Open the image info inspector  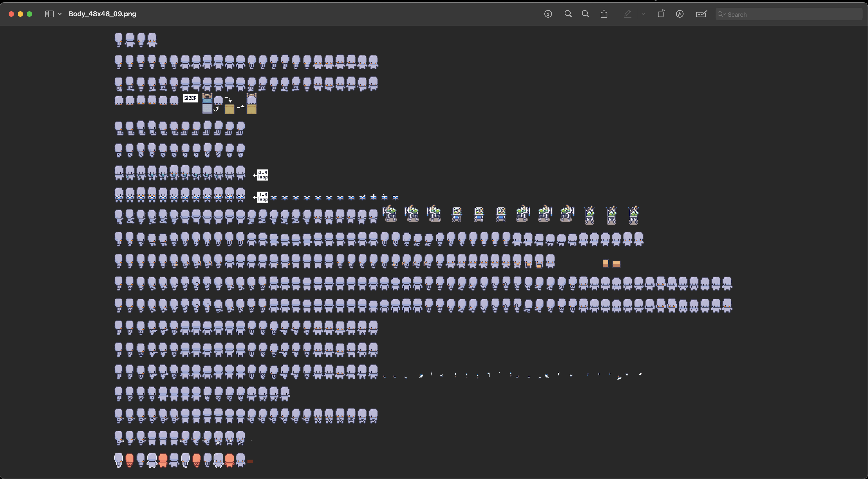pyautogui.click(x=548, y=14)
